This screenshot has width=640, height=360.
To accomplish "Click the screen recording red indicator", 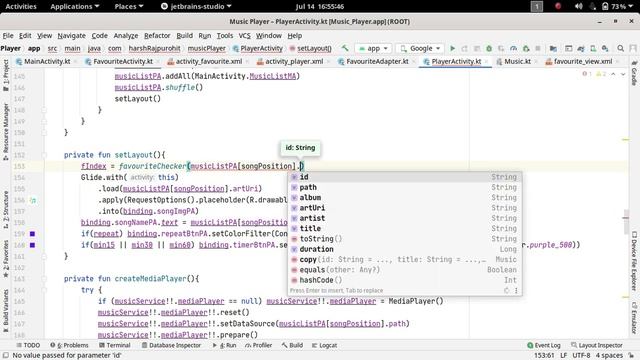I will point(558,6).
